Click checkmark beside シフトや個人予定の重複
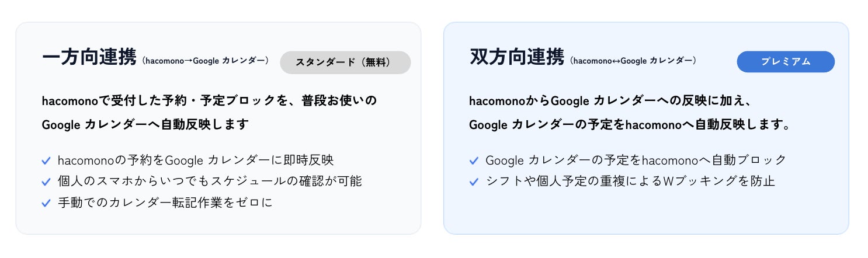868x258 pixels. tap(474, 182)
